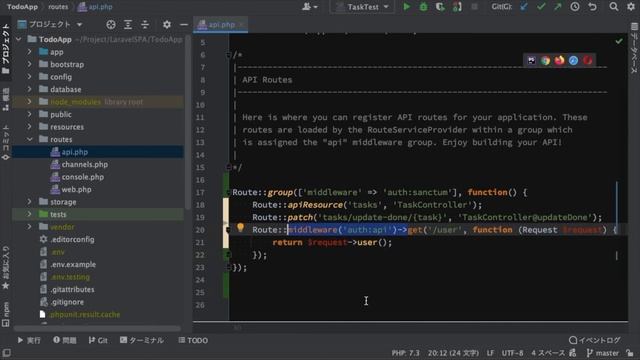
Task: Locate opened file in project tree
Action: point(111,24)
